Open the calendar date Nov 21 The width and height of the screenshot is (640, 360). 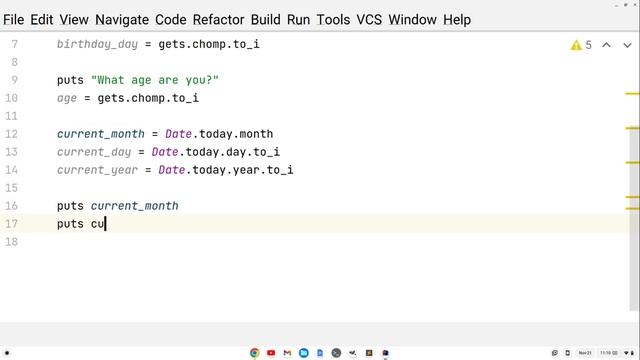pyautogui.click(x=585, y=353)
